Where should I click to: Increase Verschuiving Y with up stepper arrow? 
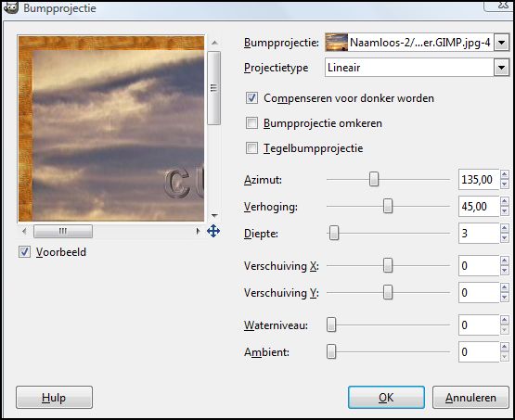tap(505, 287)
